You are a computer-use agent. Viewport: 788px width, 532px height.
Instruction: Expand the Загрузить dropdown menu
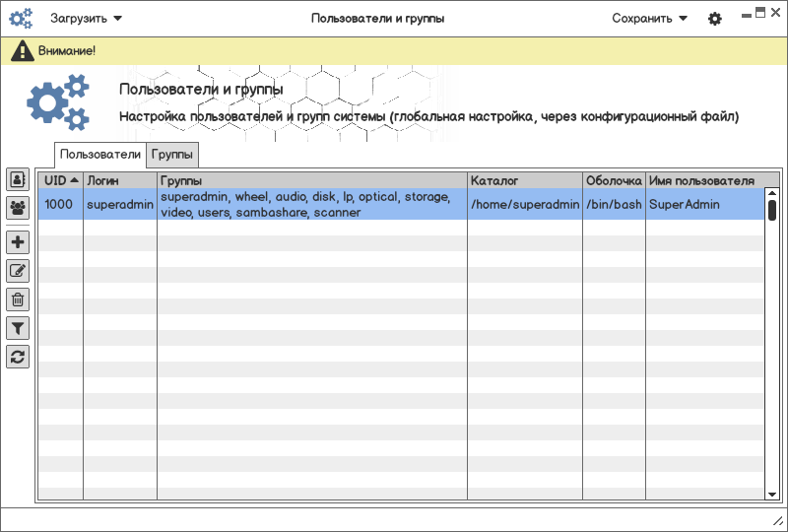(87, 19)
